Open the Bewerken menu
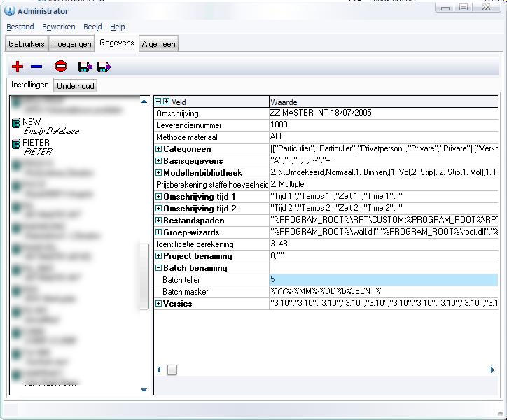The image size is (507, 420). point(59,27)
